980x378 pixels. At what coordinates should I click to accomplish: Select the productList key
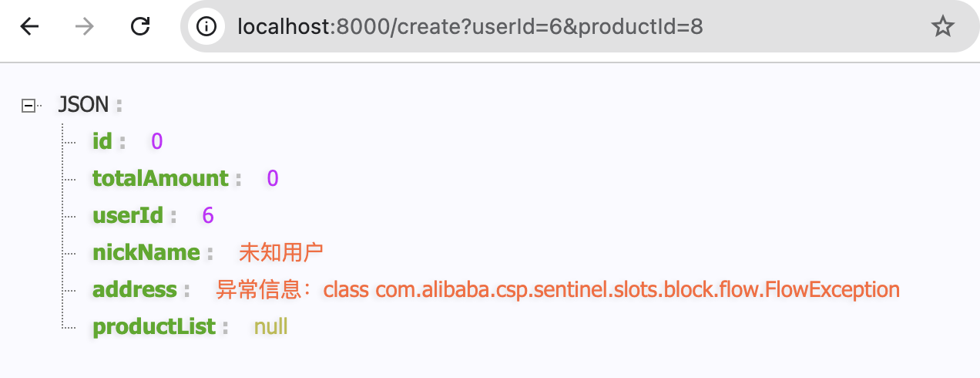(x=154, y=326)
